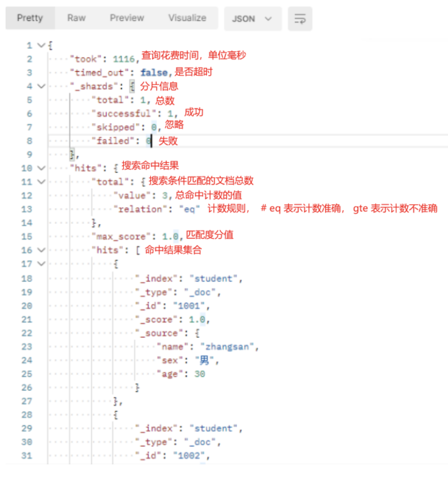448x481 pixels.
Task: Switch to the Pretty view tab
Action: click(30, 18)
